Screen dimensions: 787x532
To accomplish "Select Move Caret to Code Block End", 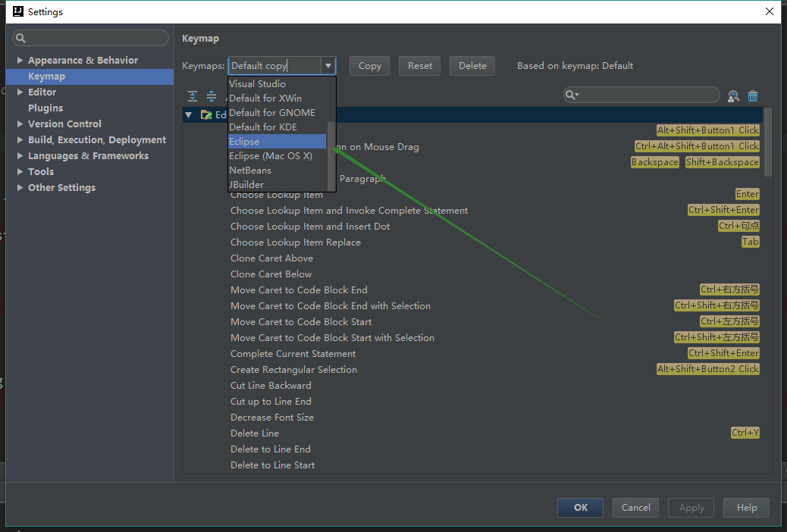I will pyautogui.click(x=299, y=290).
